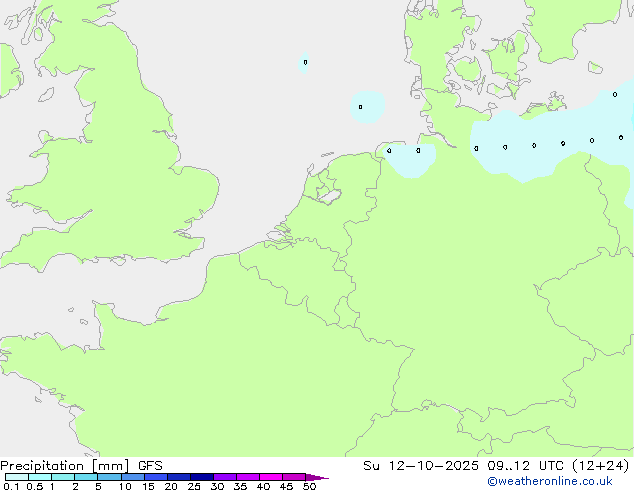
Task: Pick the 10–15 mm blue legend swatch
Action: point(133,477)
